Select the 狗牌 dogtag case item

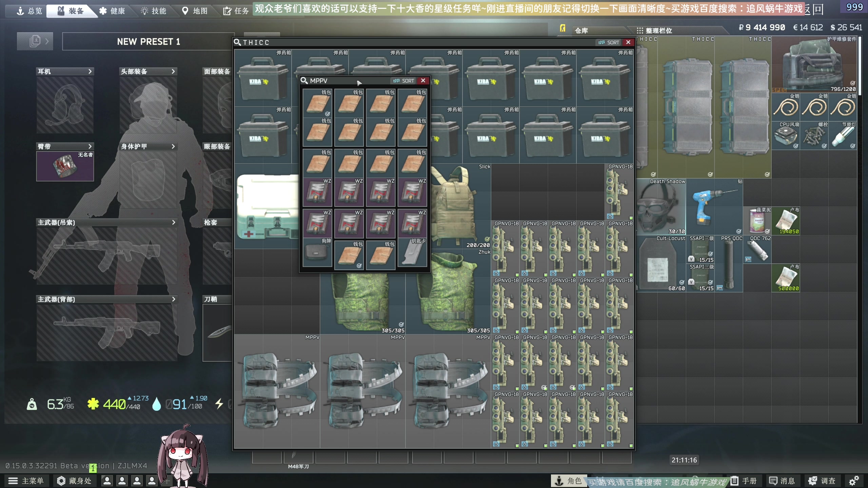pos(317,252)
